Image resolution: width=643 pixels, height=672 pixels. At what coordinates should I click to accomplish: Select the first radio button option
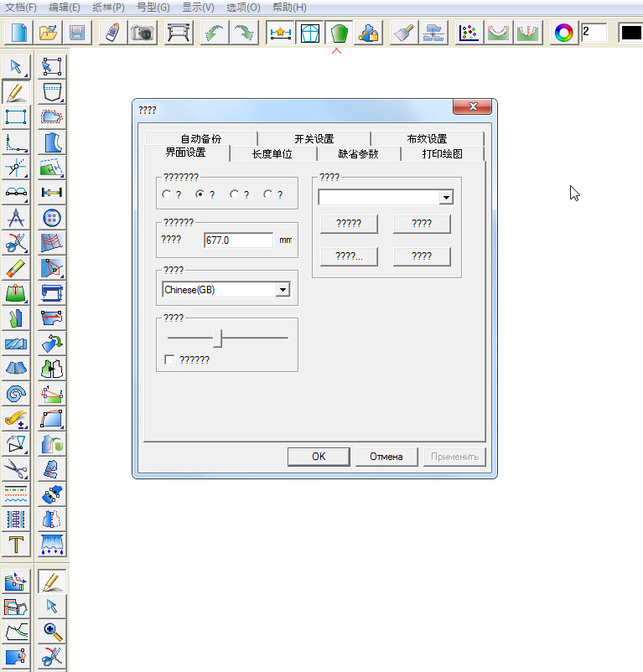[167, 194]
